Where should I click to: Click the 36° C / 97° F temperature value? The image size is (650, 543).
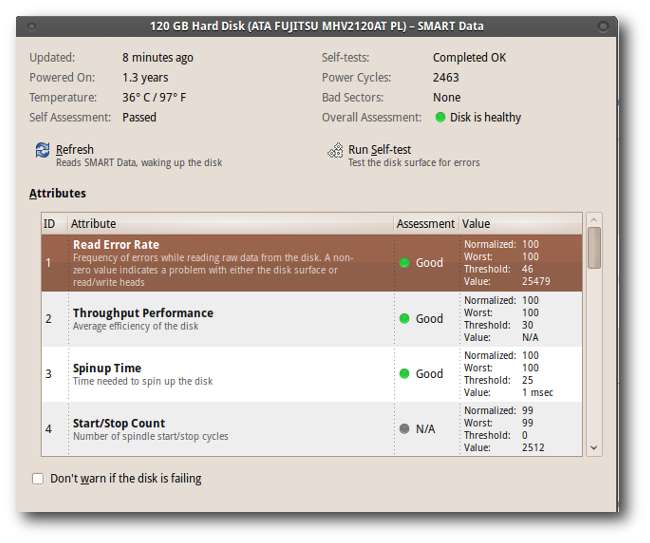(154, 97)
